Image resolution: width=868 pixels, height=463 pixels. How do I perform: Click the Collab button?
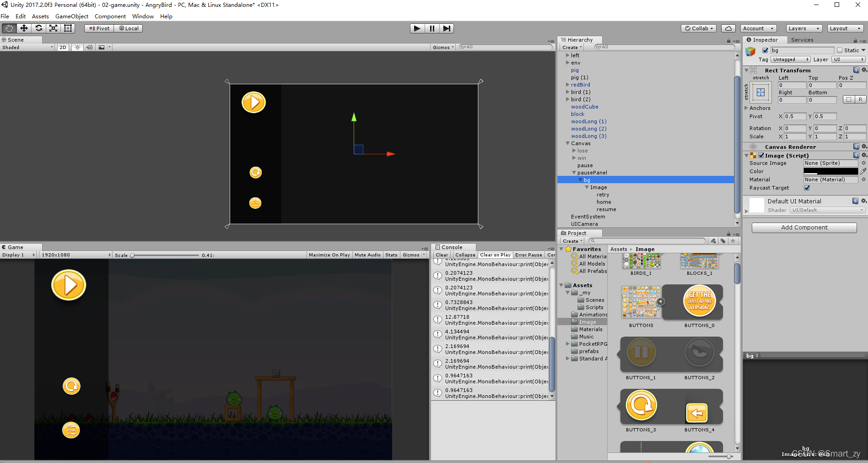(699, 28)
